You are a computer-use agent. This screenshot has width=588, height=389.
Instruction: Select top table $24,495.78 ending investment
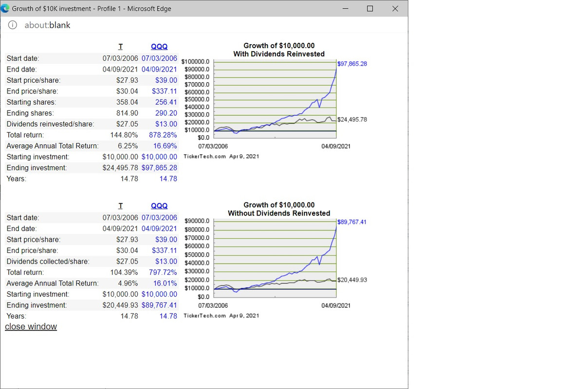pos(120,168)
